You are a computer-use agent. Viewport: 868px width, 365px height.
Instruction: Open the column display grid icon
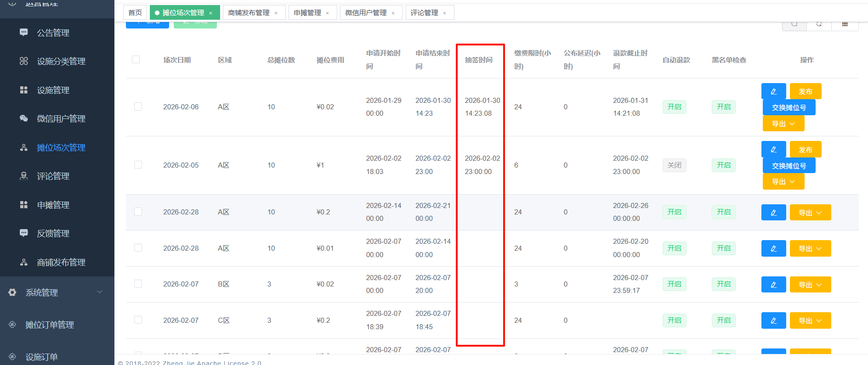coord(845,25)
